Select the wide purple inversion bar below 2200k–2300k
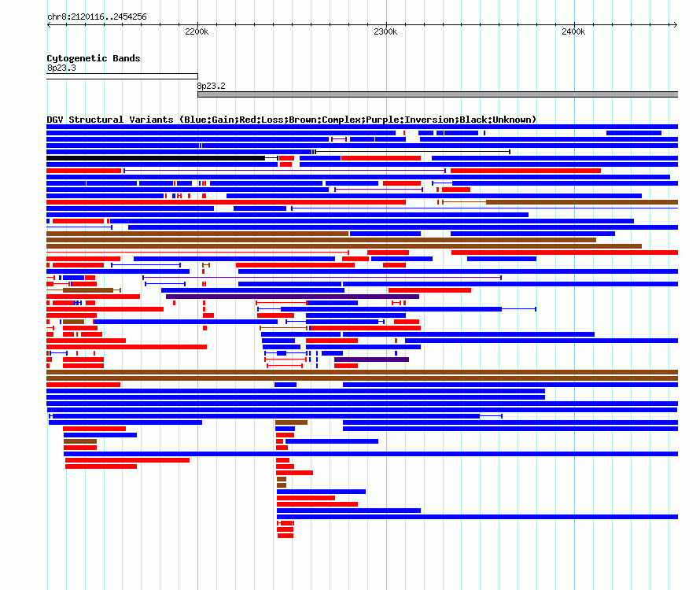Screen dimensions: 700x590 click(293, 297)
